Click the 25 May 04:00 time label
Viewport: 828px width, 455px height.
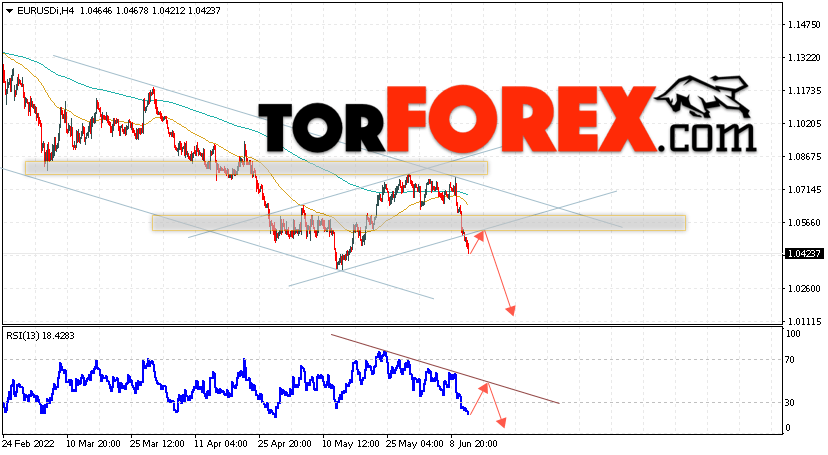click(413, 444)
